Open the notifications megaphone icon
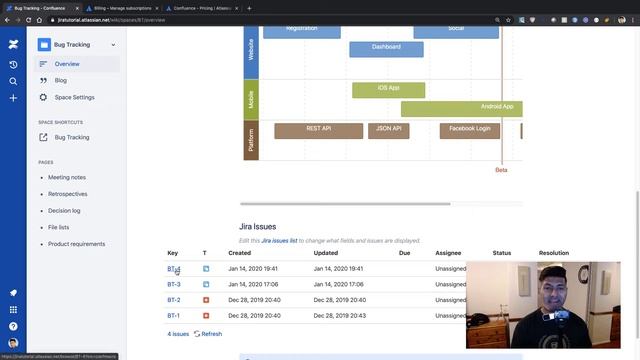Screen dimensions: 640x360 [13, 293]
